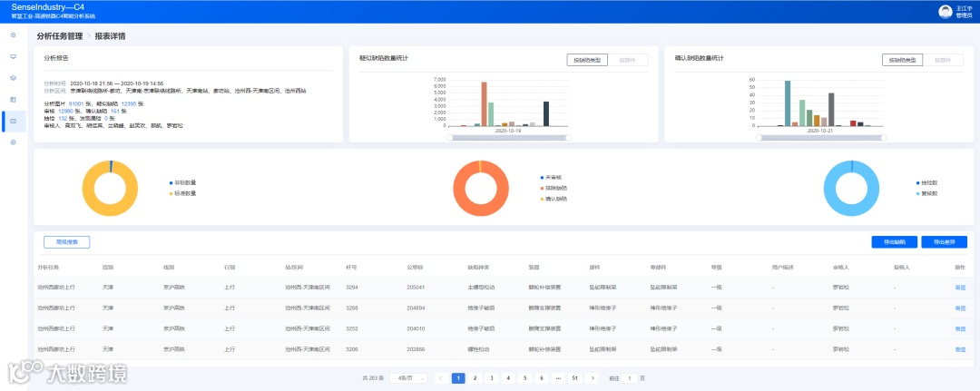Click the SenseIndustry—C4 title
Viewport: 980px width, 391px height.
point(47,7)
